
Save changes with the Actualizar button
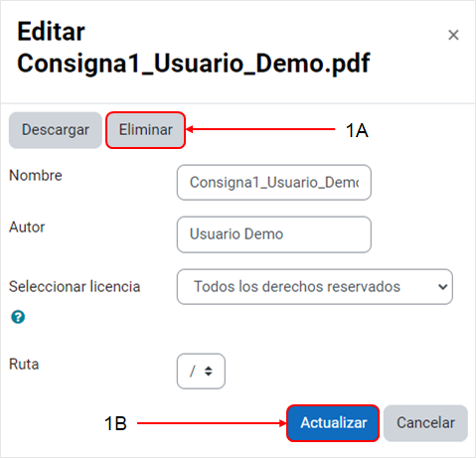tap(333, 423)
